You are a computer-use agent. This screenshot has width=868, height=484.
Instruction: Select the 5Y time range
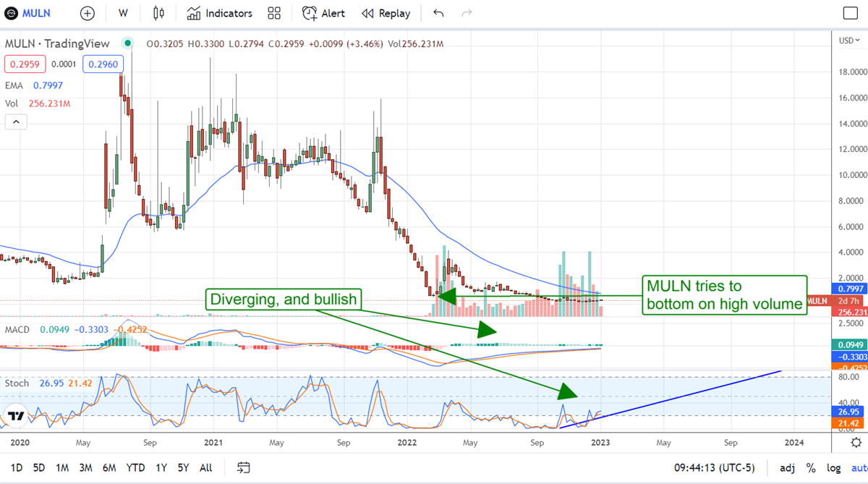(183, 467)
